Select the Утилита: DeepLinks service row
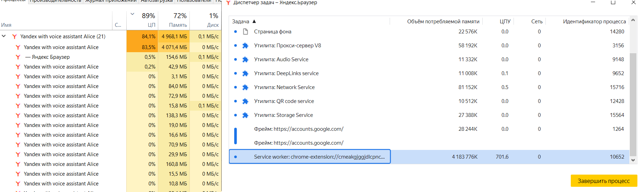 [x=429, y=73]
